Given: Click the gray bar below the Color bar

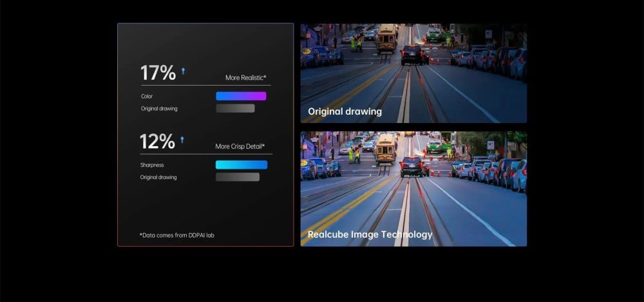Looking at the screenshot, I should 235,108.
